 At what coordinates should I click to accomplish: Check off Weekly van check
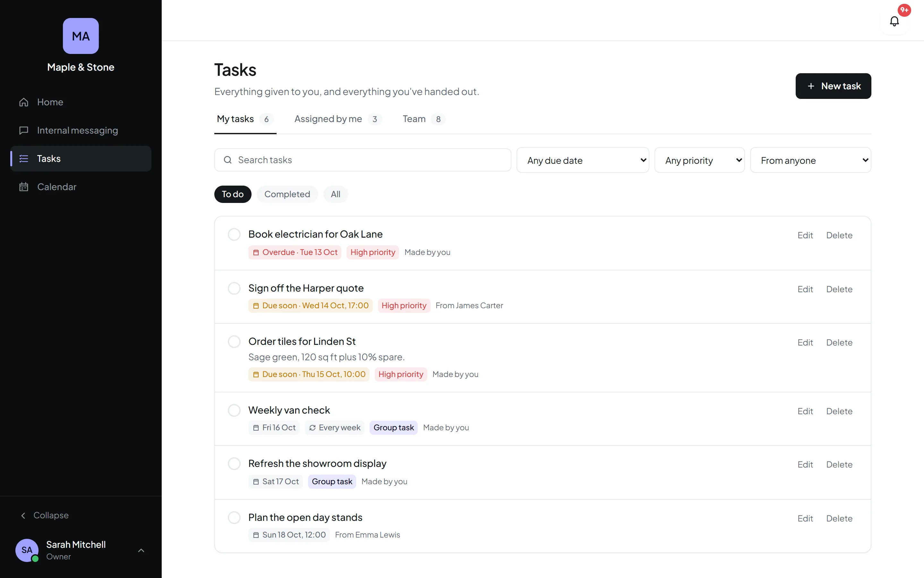(x=234, y=410)
